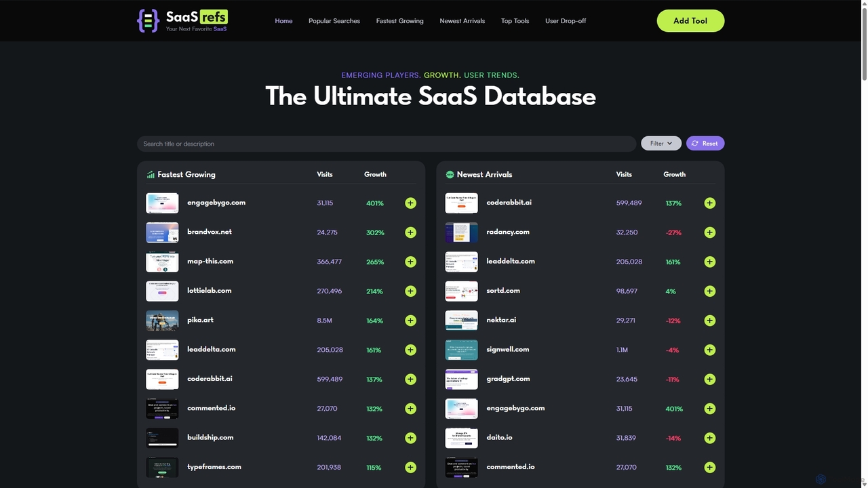Click the Fastest Growing bar chart icon

coord(151,175)
